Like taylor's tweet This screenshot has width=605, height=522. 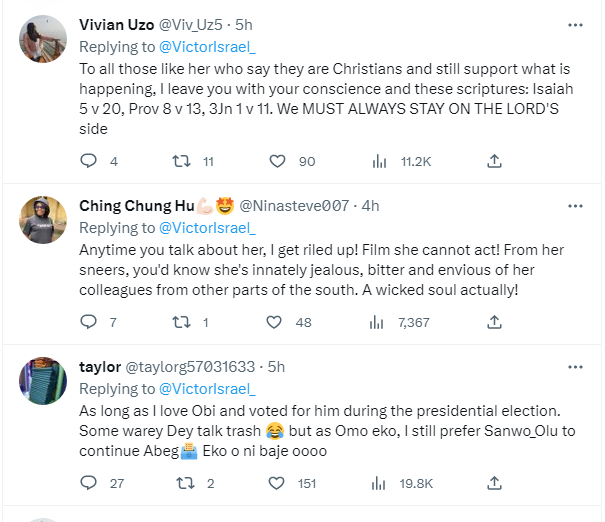tap(280, 483)
